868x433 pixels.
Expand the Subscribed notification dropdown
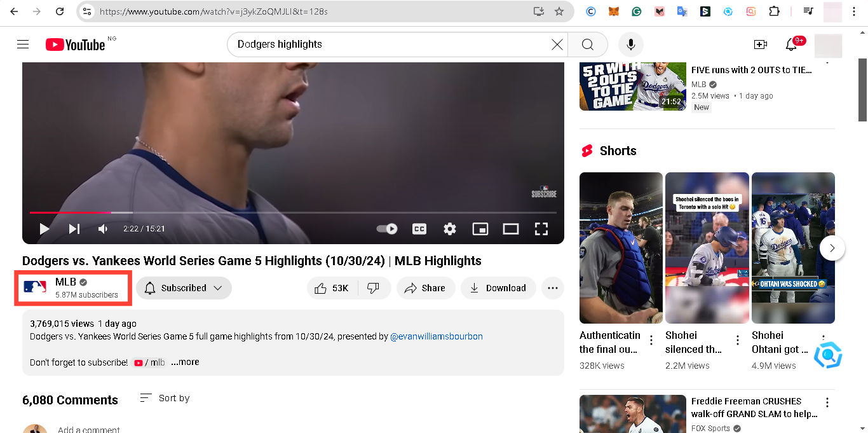[184, 288]
